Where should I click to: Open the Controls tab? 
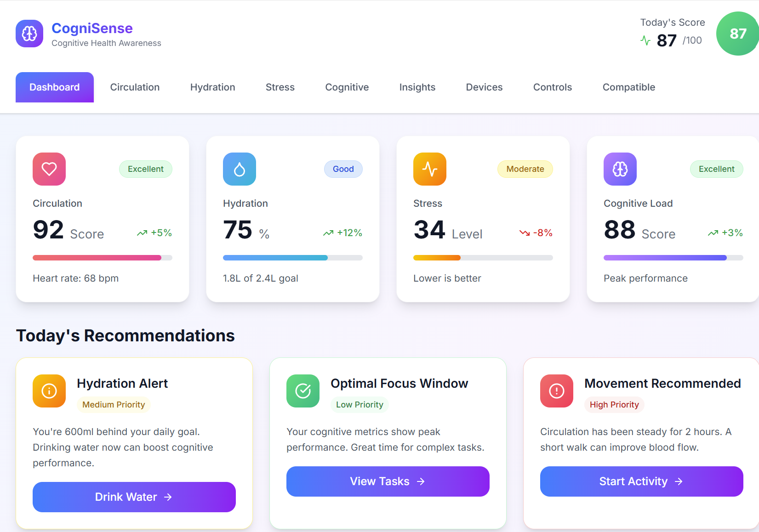click(x=552, y=87)
